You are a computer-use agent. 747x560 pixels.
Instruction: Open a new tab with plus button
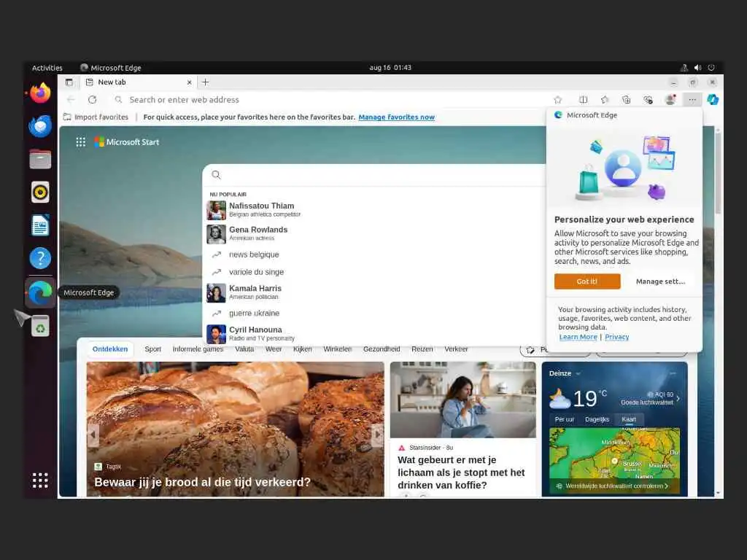tap(205, 82)
